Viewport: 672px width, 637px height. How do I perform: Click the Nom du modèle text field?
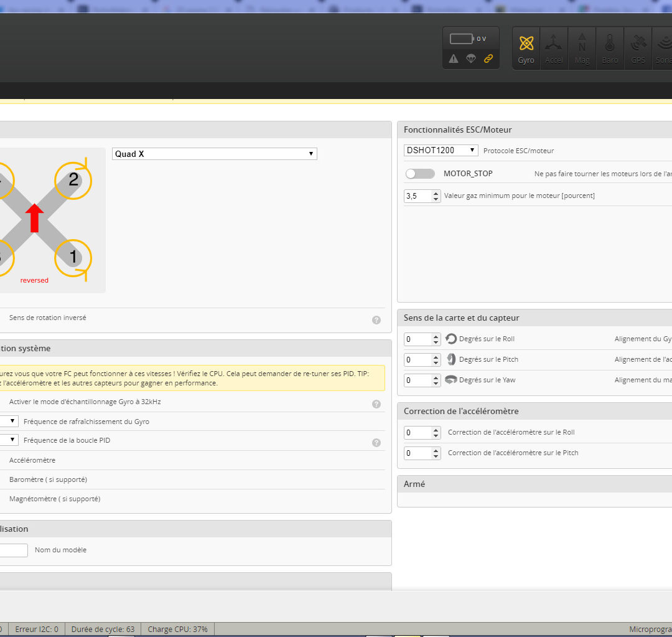point(14,550)
